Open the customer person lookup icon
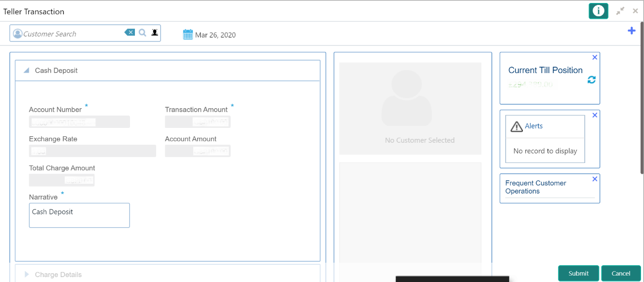The width and height of the screenshot is (644, 282). tap(155, 33)
